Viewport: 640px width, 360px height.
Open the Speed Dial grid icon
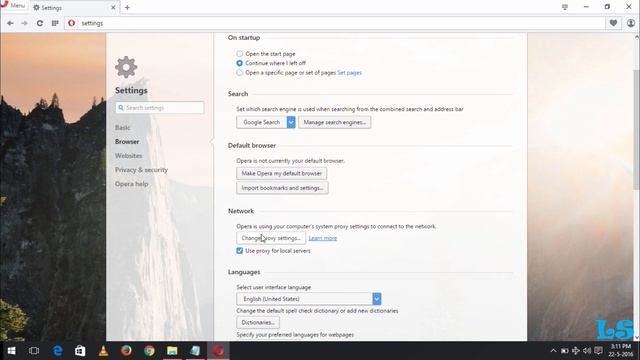coord(55,23)
